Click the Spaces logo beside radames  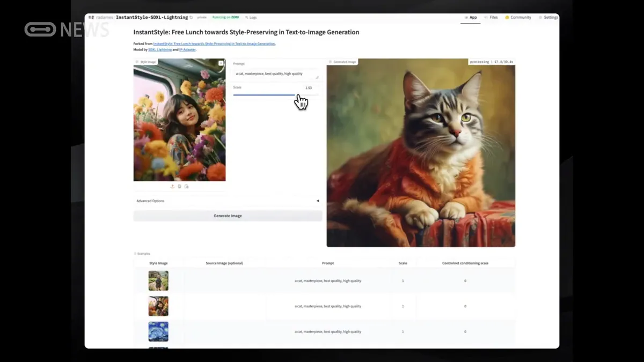click(91, 17)
